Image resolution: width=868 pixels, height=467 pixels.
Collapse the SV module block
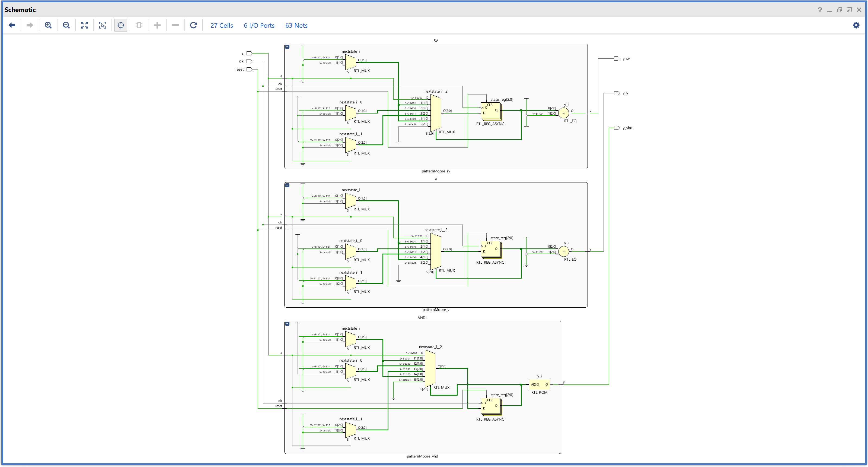click(x=288, y=47)
